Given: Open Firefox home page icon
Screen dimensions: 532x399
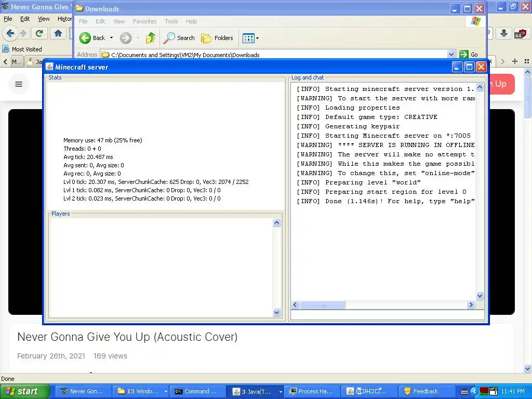Looking at the screenshot, I should 58,33.
